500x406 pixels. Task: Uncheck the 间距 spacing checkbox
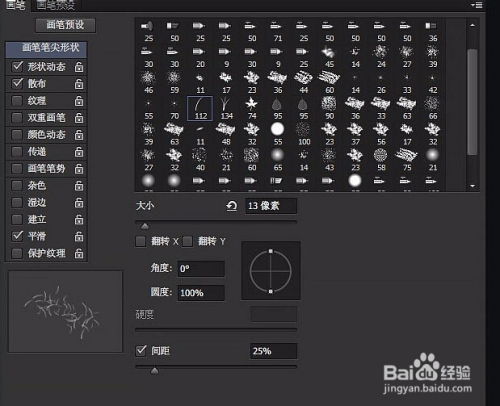(x=141, y=351)
